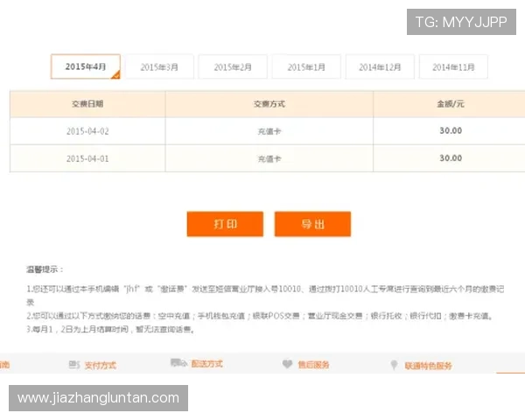Click the 温馨提示 heading text

point(45,269)
